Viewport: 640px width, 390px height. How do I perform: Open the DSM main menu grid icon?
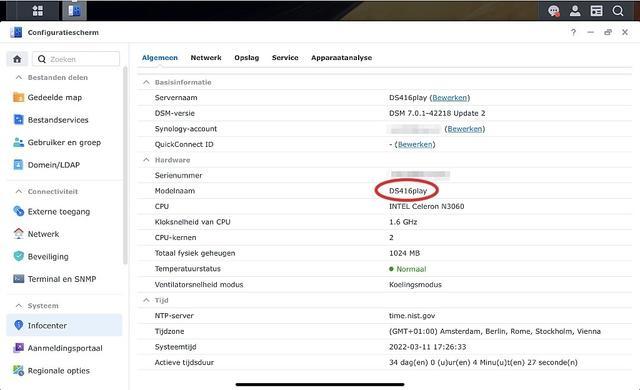click(x=38, y=11)
